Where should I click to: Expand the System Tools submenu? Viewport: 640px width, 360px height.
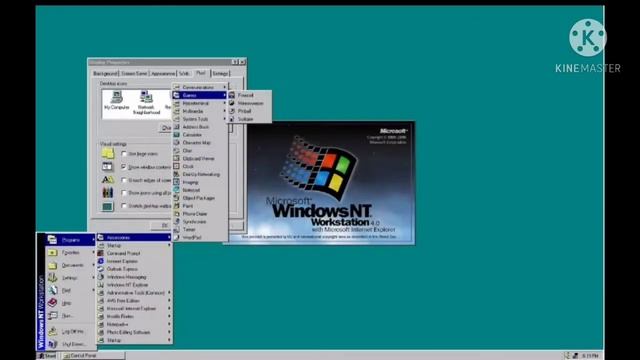pyautogui.click(x=200, y=119)
